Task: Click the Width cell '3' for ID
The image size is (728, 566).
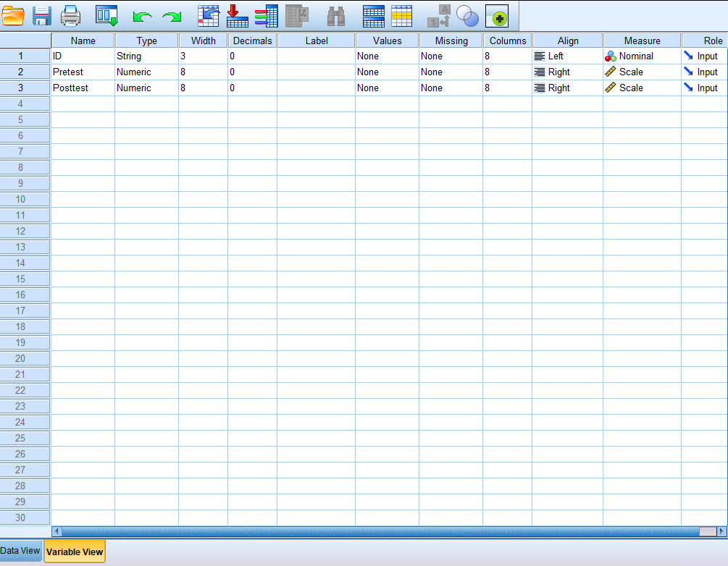Action: pyautogui.click(x=204, y=56)
